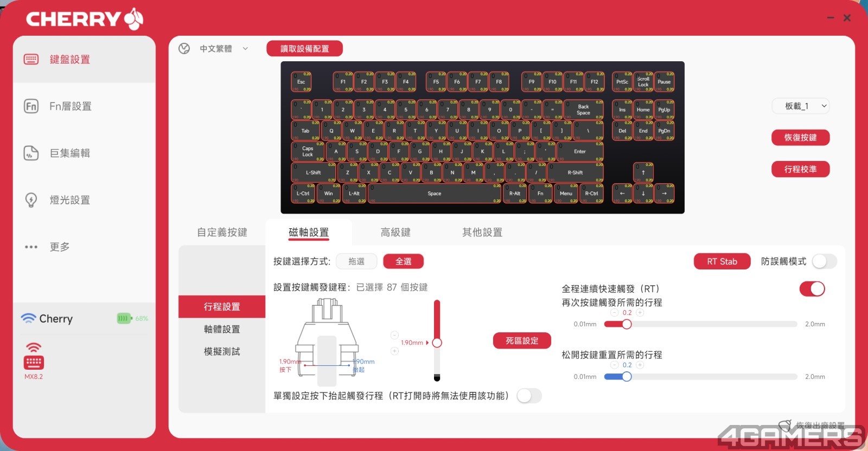Screen dimensions: 868x451
Task: Open keyboard settings via keyboard icon
Action: click(31, 59)
